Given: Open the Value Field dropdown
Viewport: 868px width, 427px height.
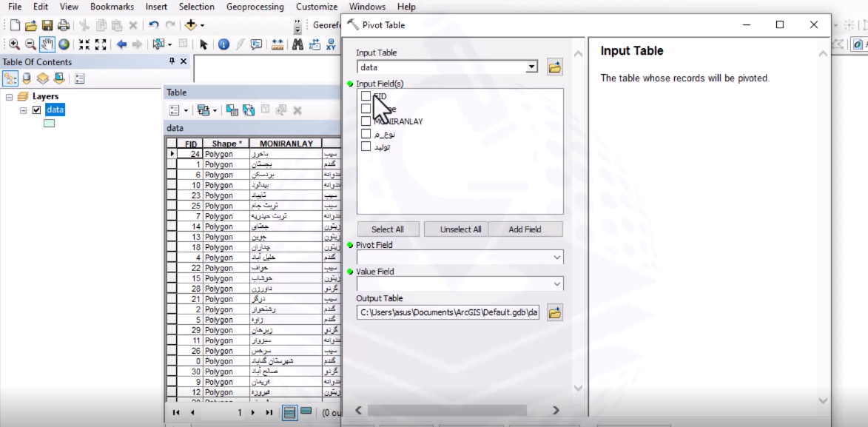Looking at the screenshot, I should 556,284.
